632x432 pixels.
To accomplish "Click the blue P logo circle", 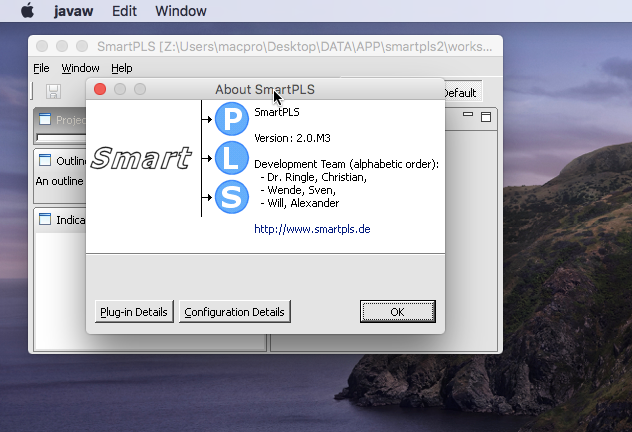I will click(x=232, y=119).
